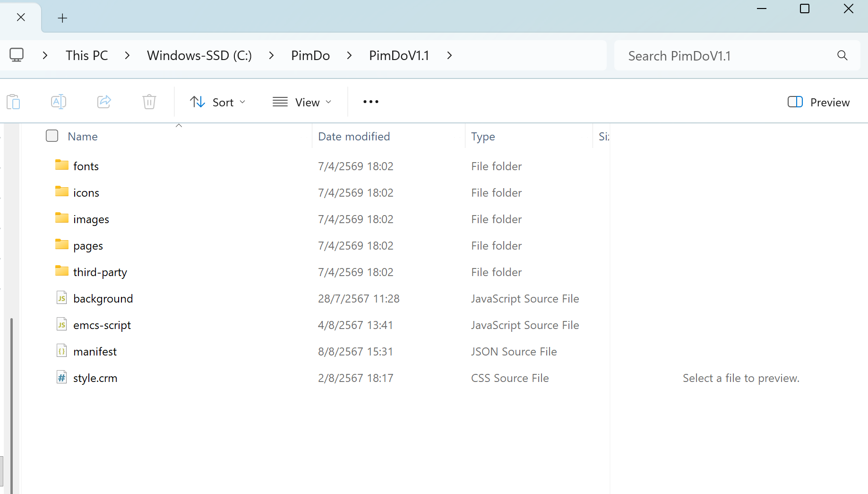Click the This PC monitor icon
The height and width of the screenshot is (494, 868).
point(17,55)
